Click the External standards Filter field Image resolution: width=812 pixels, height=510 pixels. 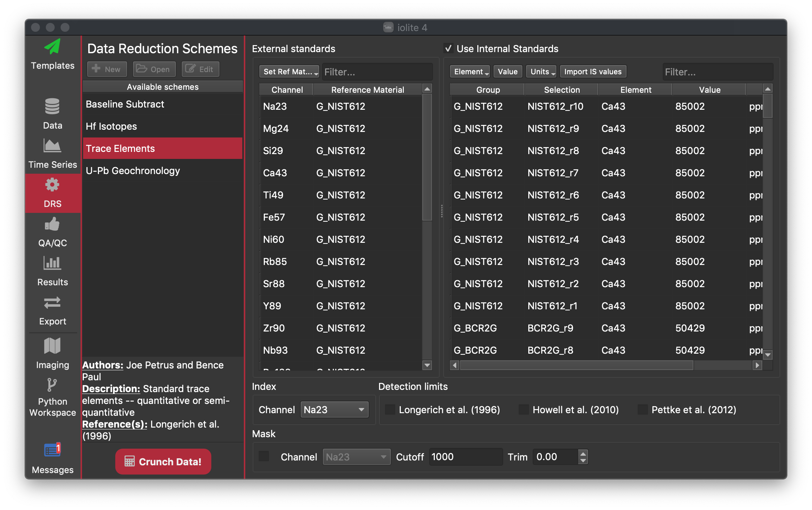pos(377,72)
